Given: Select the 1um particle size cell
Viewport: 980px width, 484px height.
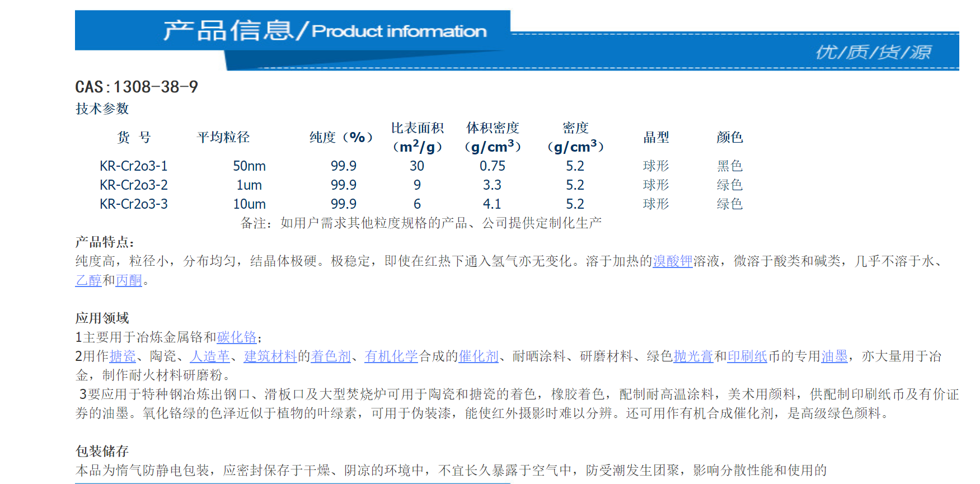Looking at the screenshot, I should point(249,185).
